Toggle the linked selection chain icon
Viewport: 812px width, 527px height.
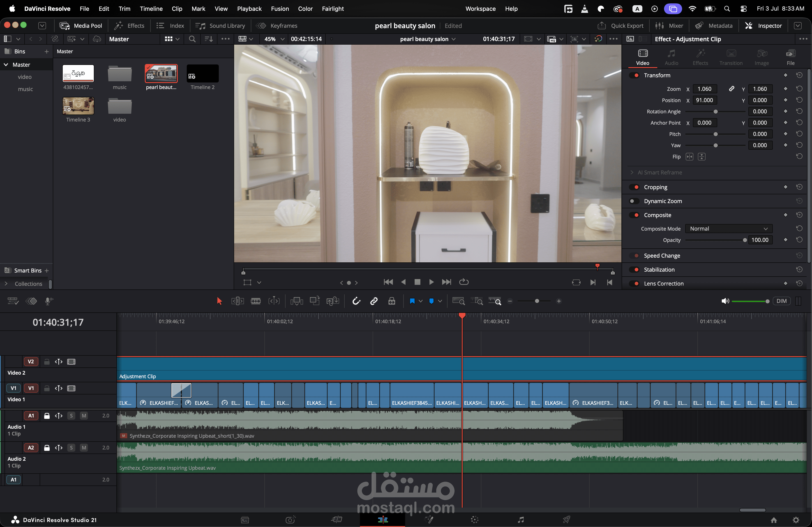(x=374, y=301)
